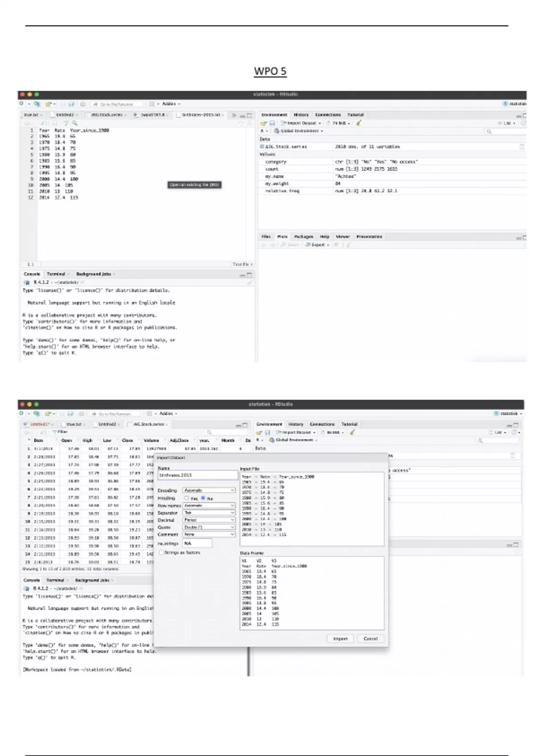
Task: Click save icon in text editor toolbar
Action: click(x=54, y=123)
